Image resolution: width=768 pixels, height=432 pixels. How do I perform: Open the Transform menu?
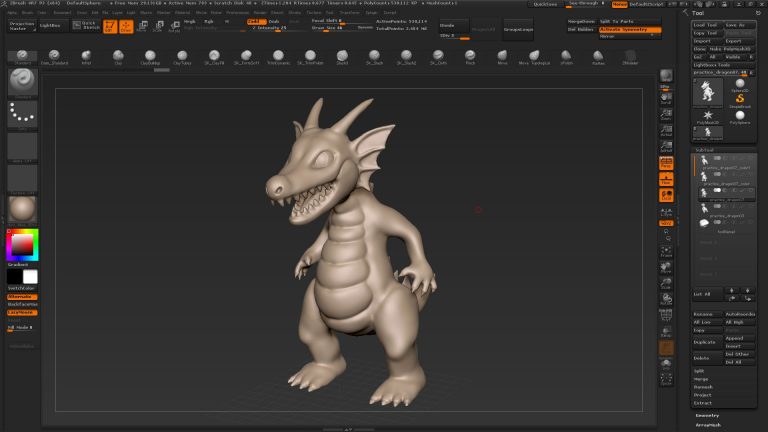349,13
